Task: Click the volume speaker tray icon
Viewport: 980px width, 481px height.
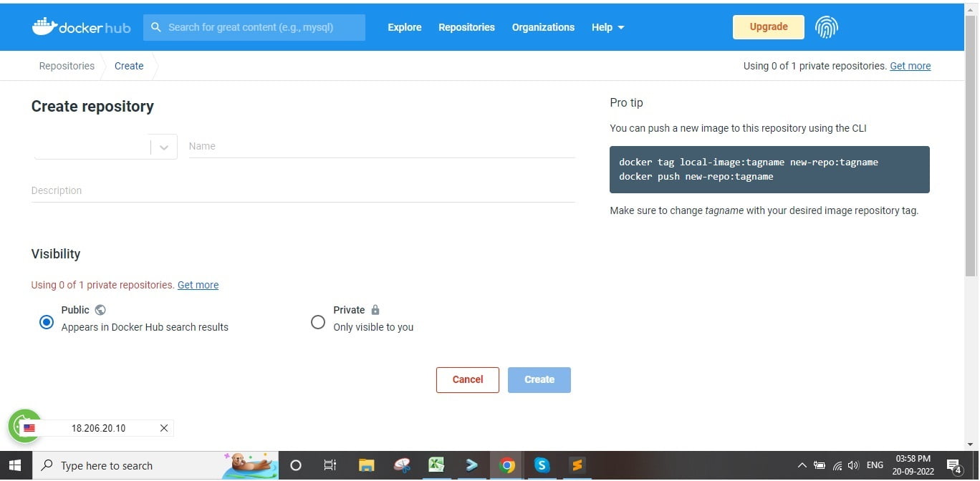Action: 853,465
